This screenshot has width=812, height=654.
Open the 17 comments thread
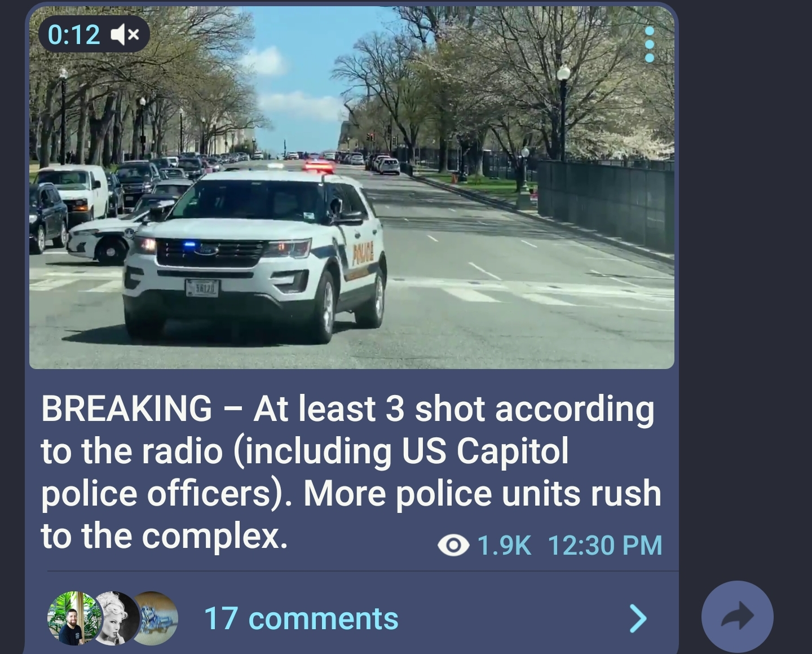(301, 618)
